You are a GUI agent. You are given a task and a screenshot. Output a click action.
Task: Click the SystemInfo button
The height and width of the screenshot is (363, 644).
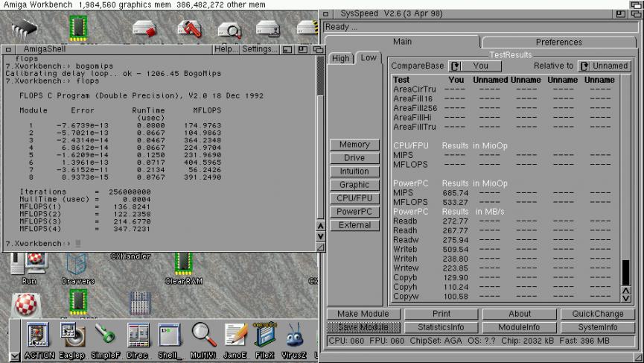point(598,327)
